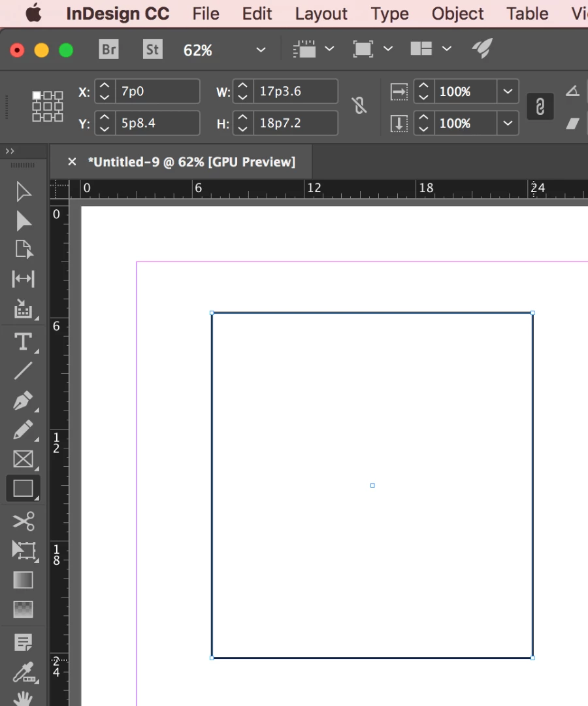
Task: Select the Gradient Swatch tool
Action: pos(23,580)
